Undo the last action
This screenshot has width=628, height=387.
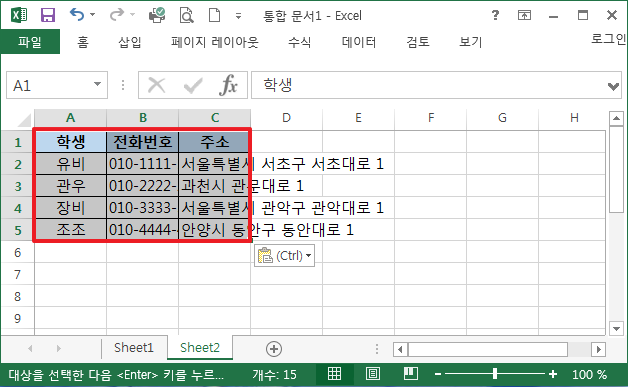[76, 15]
